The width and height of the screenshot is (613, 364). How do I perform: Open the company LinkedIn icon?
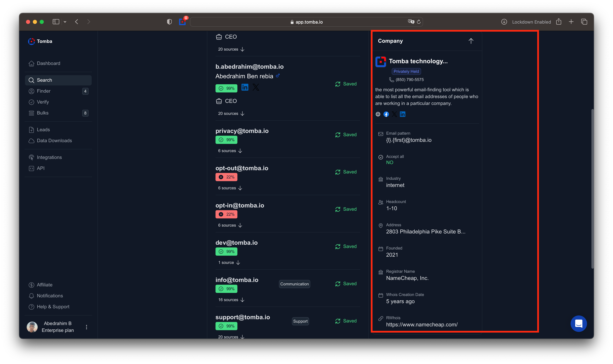402,114
